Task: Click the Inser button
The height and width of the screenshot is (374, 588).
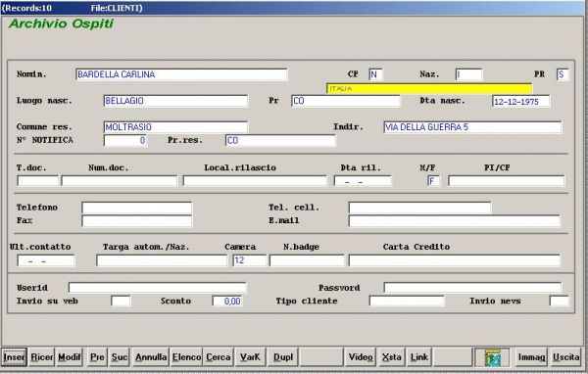Action: (14, 357)
